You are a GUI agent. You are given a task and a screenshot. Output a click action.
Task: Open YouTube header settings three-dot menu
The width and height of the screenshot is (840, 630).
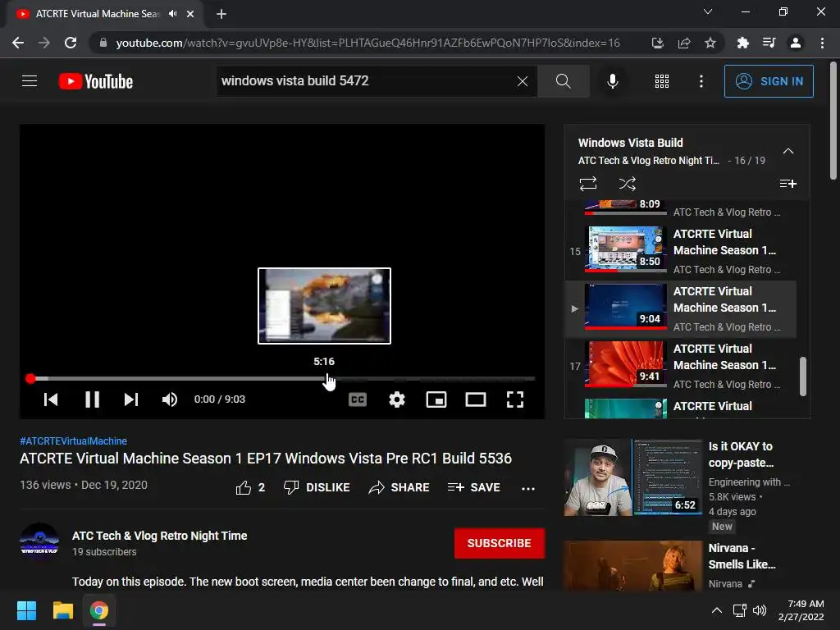(x=701, y=81)
